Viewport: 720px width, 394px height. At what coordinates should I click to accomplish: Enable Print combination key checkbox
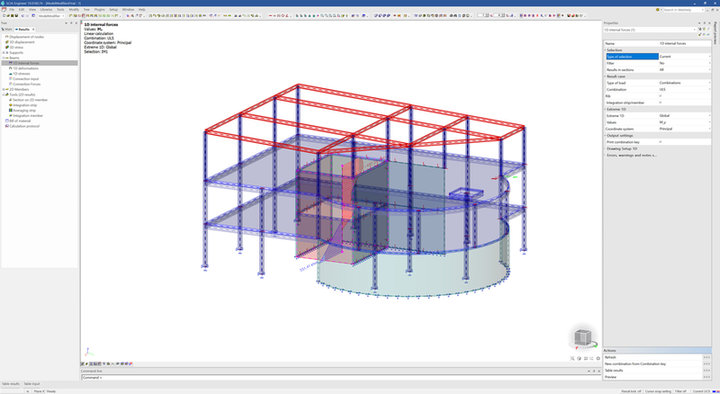(660, 142)
